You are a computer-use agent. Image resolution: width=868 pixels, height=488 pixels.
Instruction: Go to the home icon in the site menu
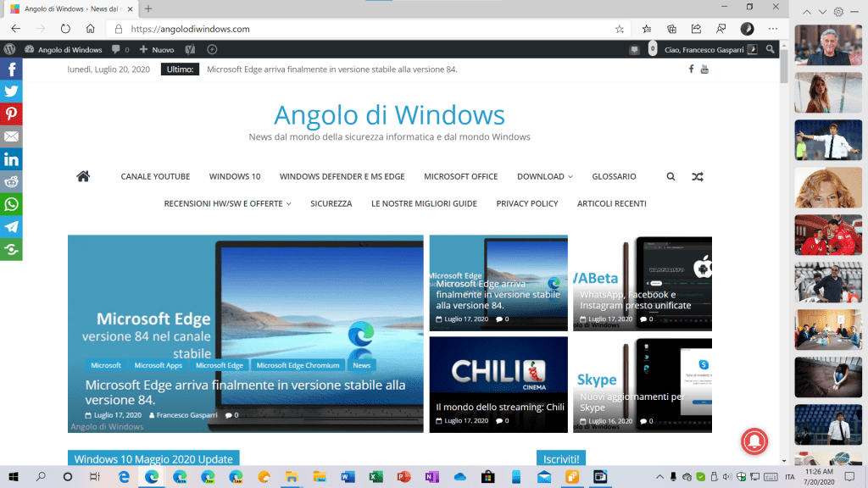pyautogui.click(x=83, y=176)
